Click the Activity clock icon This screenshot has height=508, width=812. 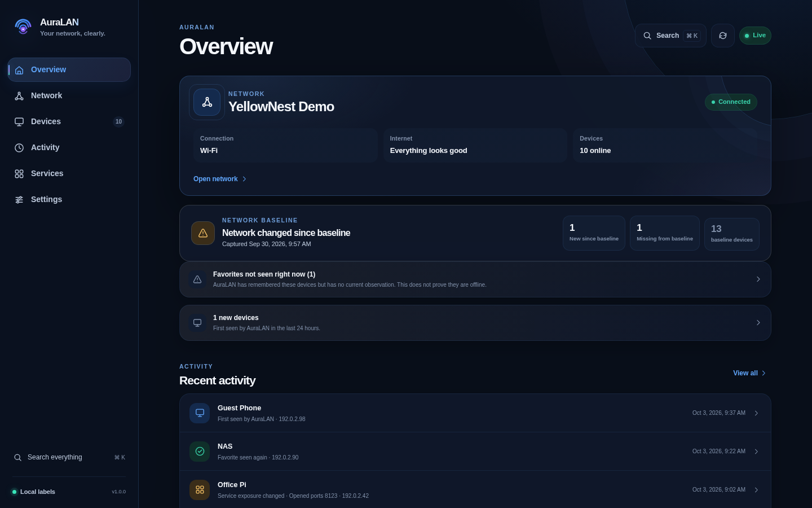(19, 148)
